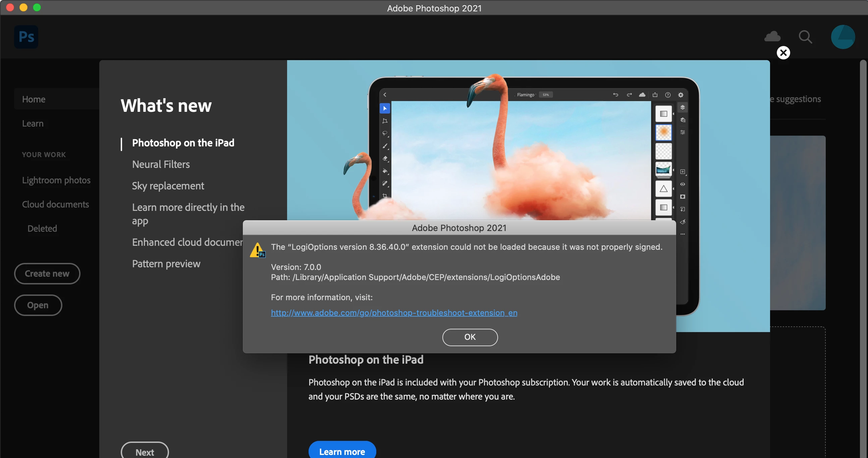Open Lightroom photos in the sidebar
Screen dimensions: 868x458
pyautogui.click(x=56, y=180)
